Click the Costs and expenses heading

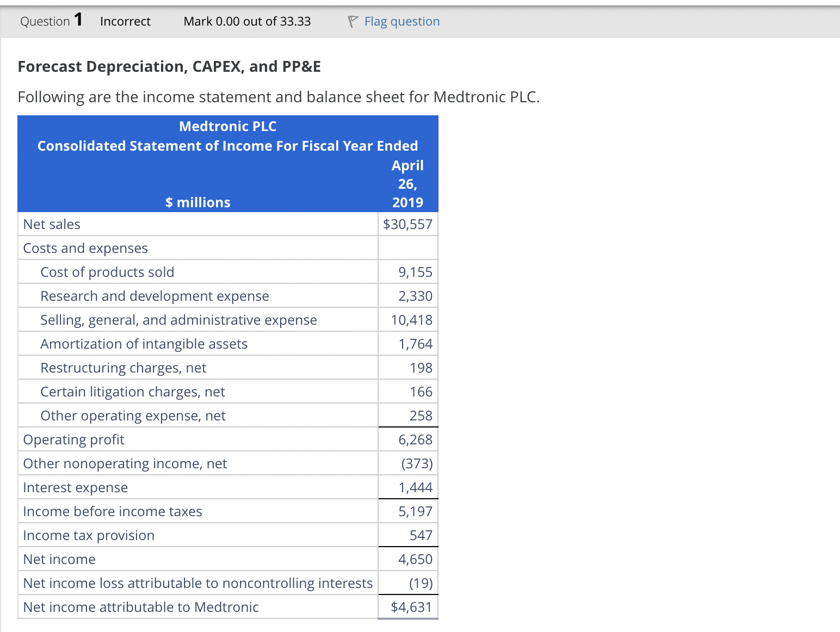click(x=85, y=248)
